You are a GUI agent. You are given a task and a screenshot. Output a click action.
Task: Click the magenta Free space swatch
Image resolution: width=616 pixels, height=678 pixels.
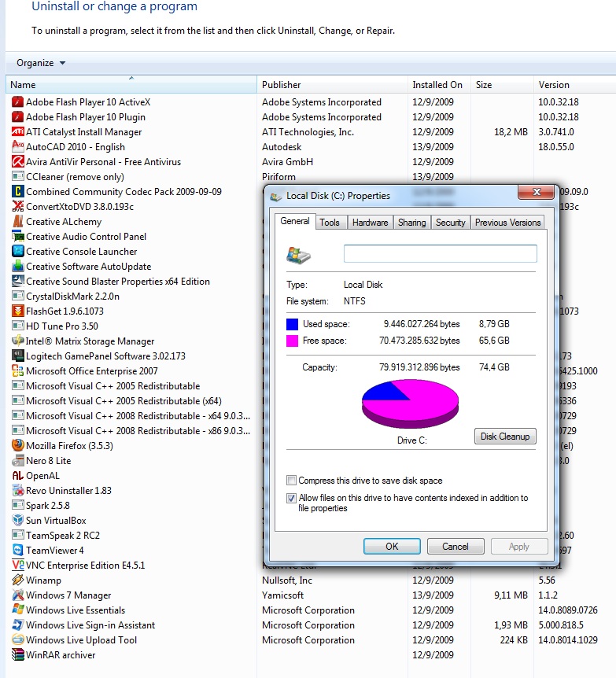point(293,341)
